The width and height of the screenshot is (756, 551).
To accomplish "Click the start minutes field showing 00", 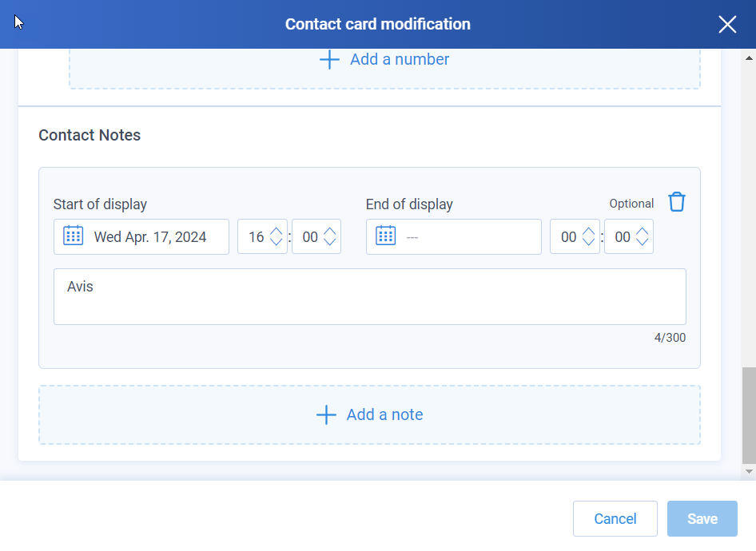I will (x=316, y=236).
